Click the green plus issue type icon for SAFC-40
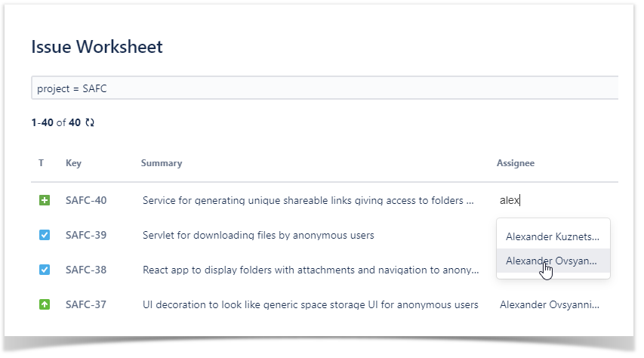The image size is (644, 358). (x=45, y=200)
